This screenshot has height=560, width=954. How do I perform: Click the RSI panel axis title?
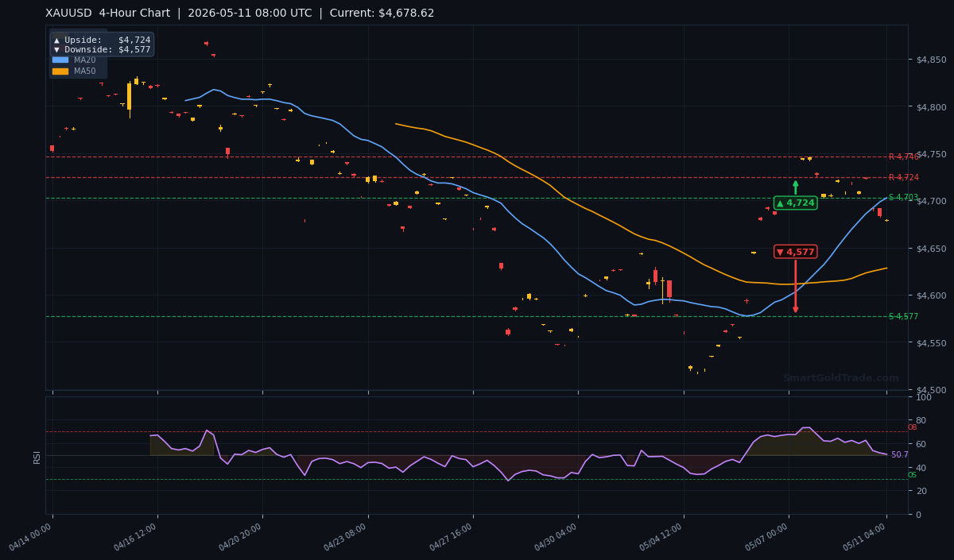[37, 457]
